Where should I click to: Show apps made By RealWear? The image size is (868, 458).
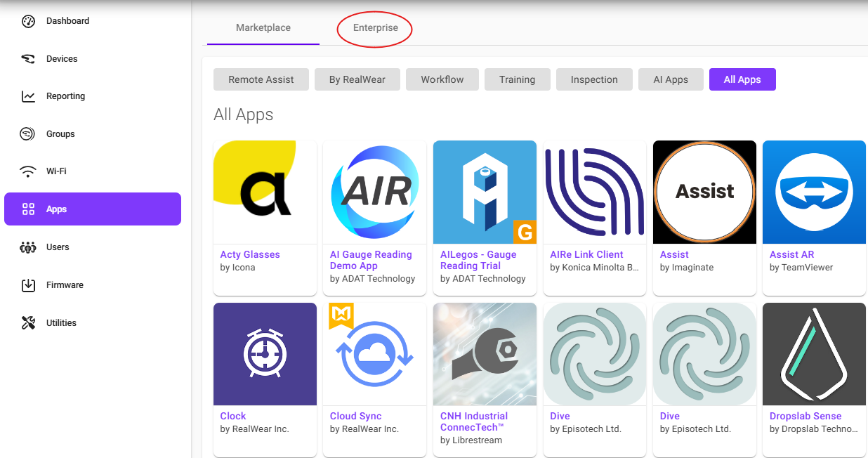pyautogui.click(x=357, y=79)
